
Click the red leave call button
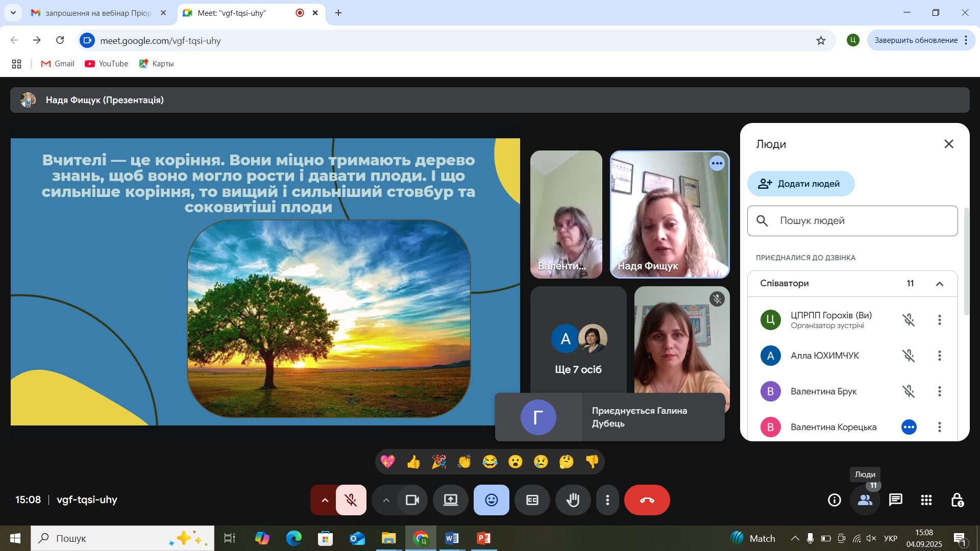click(647, 500)
